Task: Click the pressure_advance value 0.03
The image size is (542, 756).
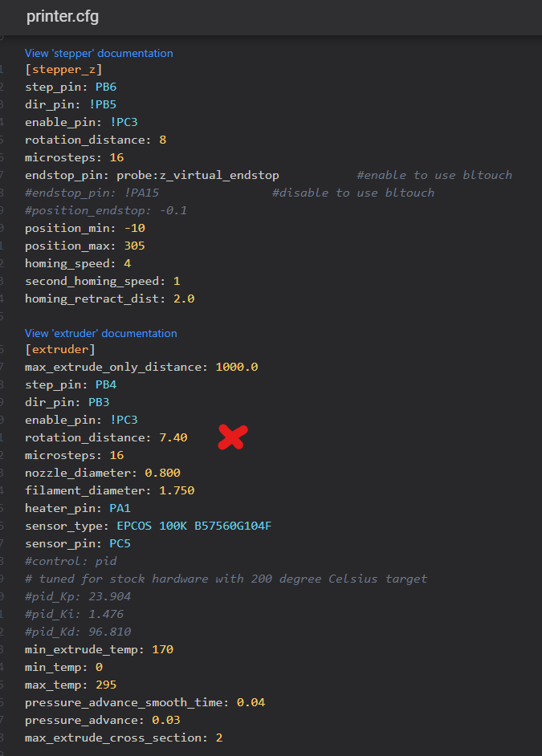Action: tap(166, 720)
